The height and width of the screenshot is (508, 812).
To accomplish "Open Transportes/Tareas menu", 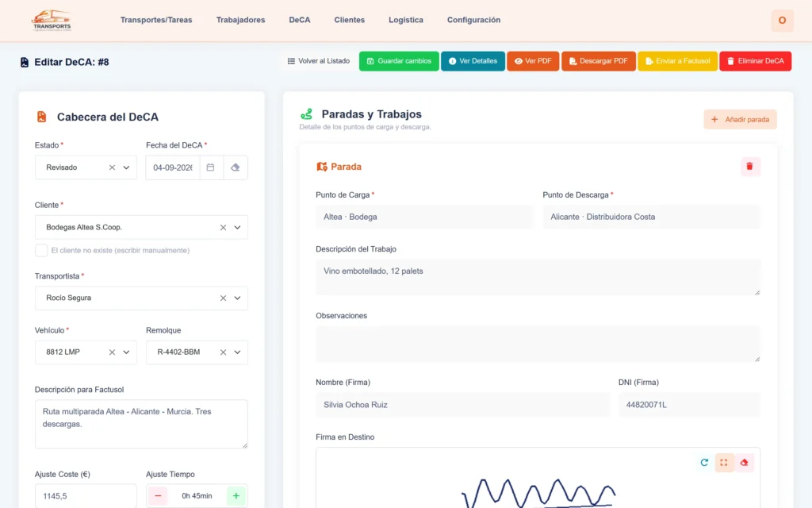I will point(156,20).
